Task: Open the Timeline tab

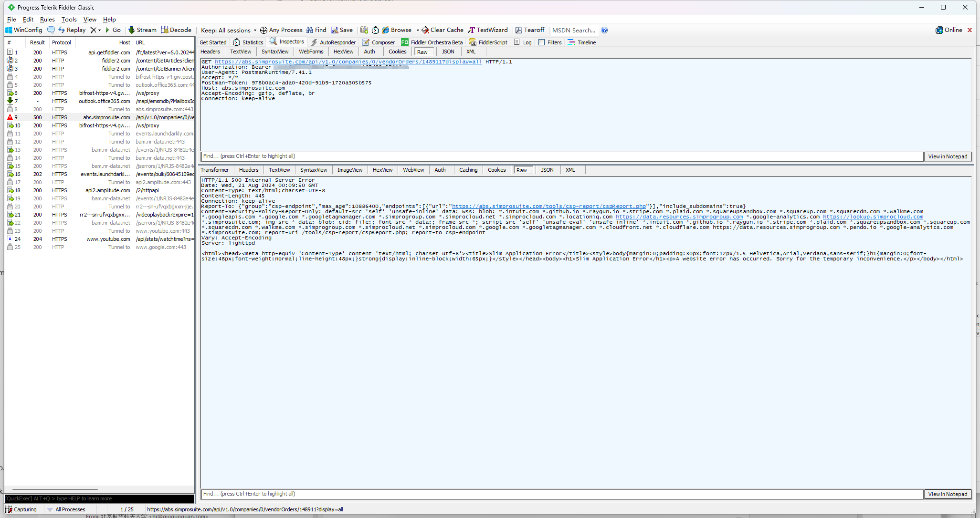Action: click(582, 42)
